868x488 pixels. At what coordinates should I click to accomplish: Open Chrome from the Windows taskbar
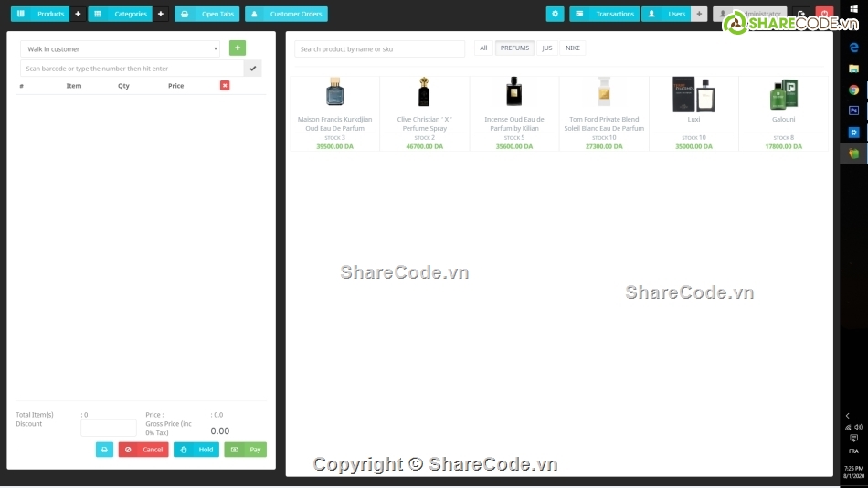click(x=853, y=90)
